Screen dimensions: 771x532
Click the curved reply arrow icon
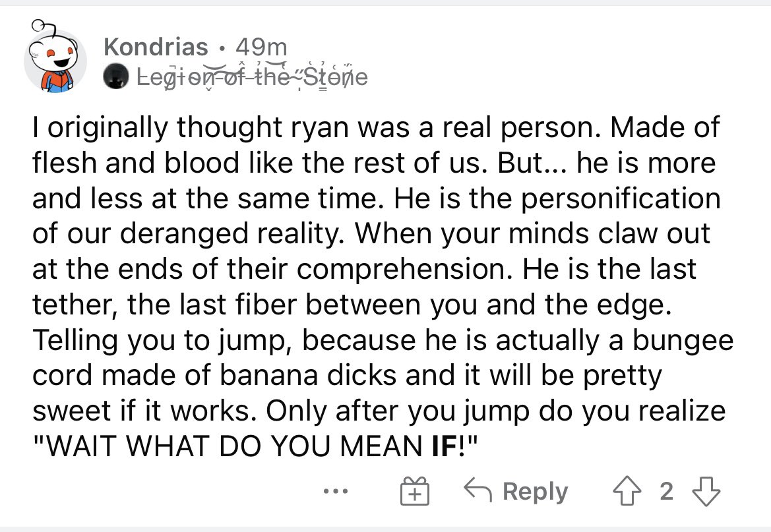point(478,489)
